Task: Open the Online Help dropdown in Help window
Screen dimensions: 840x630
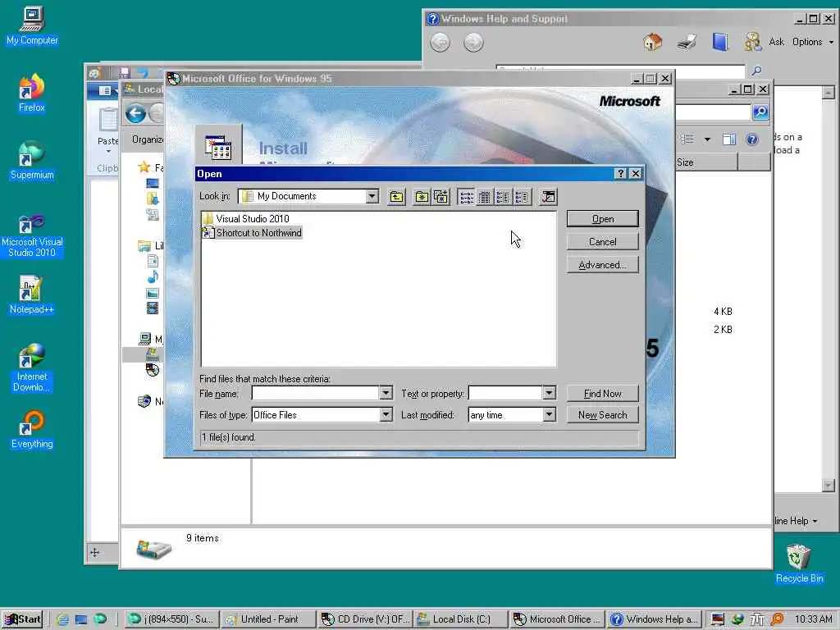Action: [796, 521]
